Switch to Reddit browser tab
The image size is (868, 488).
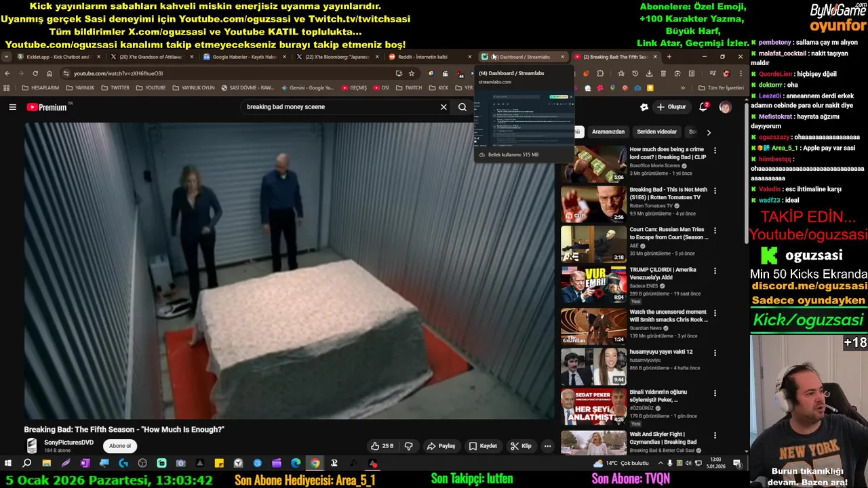tap(431, 57)
